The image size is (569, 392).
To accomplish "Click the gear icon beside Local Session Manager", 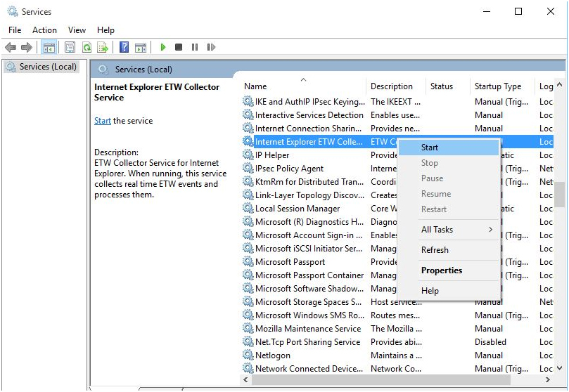I will 248,209.
